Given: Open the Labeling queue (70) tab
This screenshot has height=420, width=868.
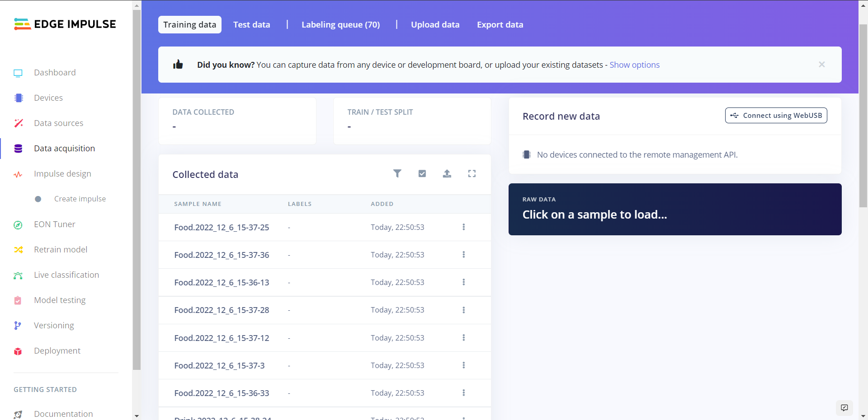Looking at the screenshot, I should tap(340, 25).
